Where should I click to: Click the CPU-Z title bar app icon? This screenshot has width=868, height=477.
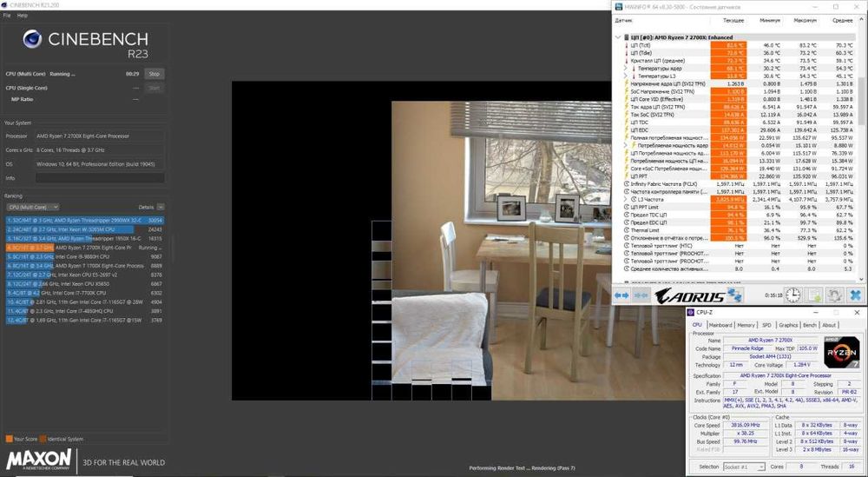[691, 313]
